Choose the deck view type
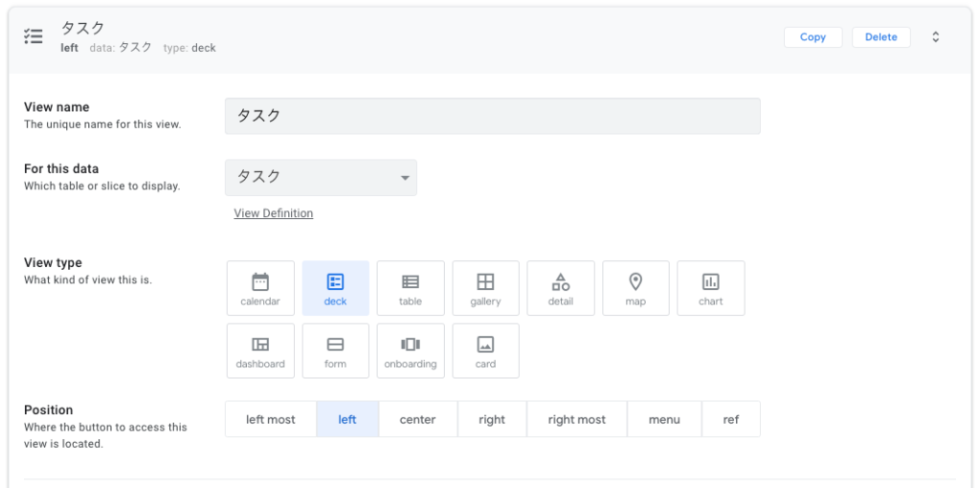980x488 pixels. click(335, 288)
